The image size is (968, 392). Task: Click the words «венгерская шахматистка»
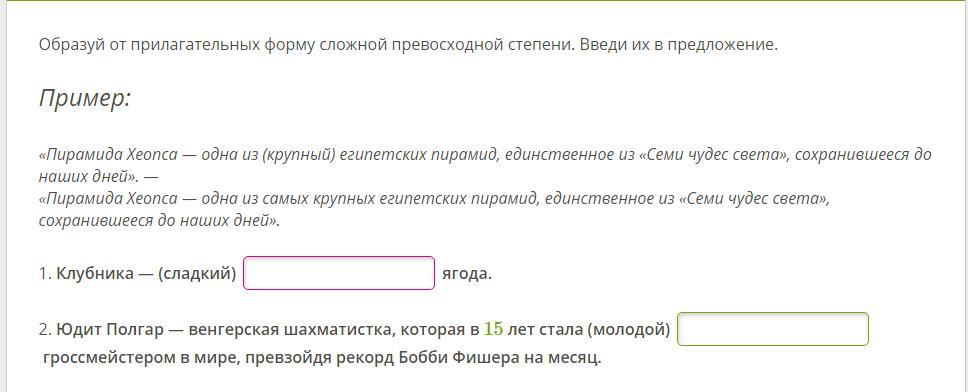289,330
